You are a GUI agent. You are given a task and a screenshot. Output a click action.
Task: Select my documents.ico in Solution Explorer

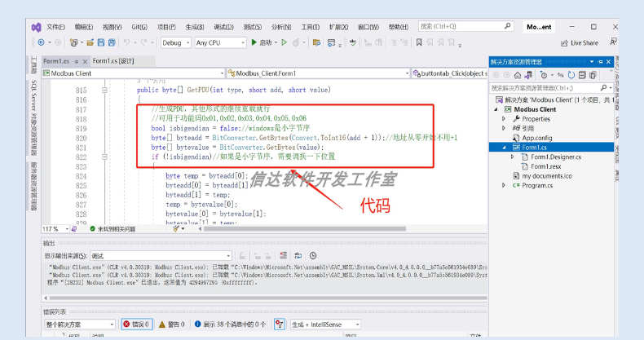547,176
